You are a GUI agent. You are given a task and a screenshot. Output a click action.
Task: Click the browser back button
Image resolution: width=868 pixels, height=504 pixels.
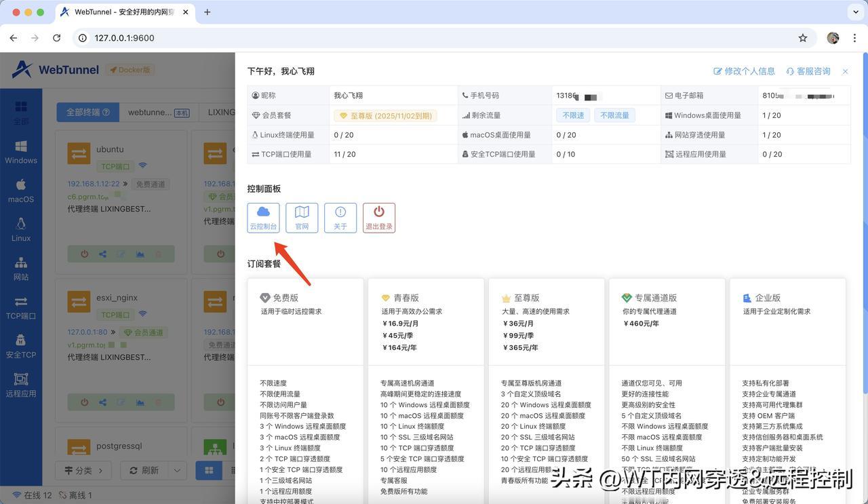coord(15,38)
